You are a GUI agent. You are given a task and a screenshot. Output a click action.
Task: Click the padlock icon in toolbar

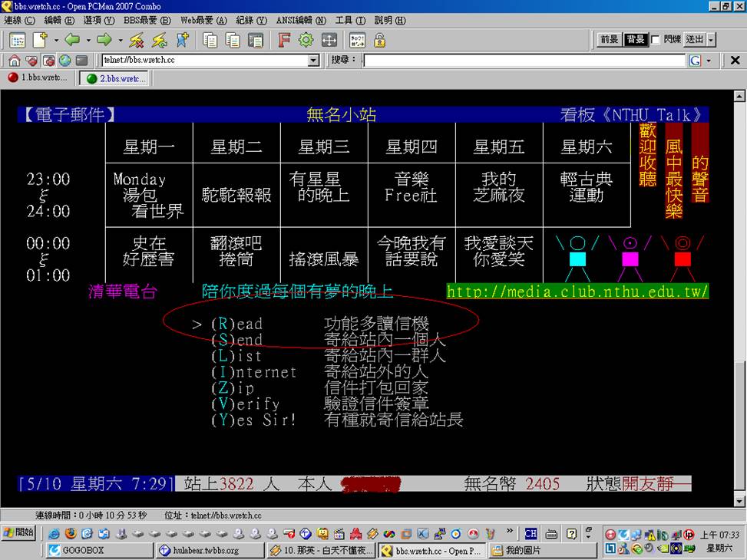[x=379, y=40]
